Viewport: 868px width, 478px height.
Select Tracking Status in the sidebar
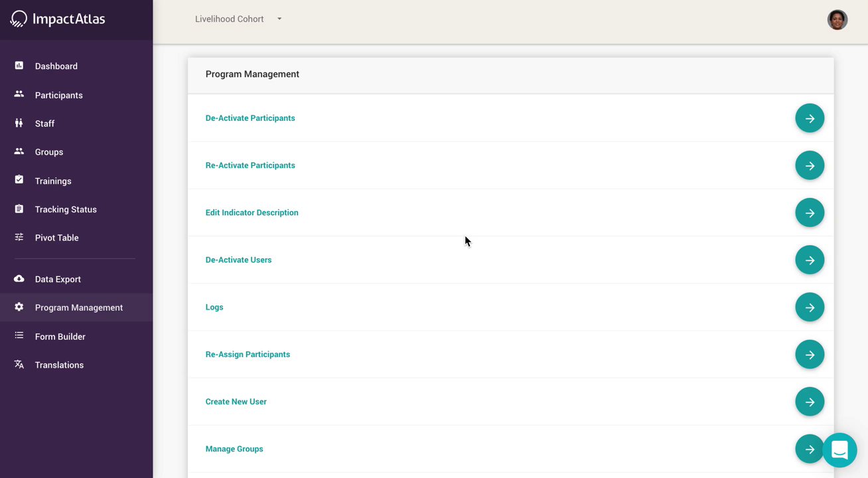tap(76, 209)
